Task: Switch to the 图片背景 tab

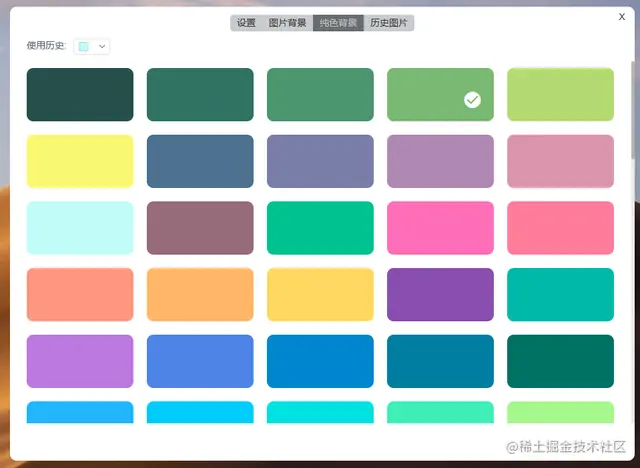Action: (x=287, y=23)
